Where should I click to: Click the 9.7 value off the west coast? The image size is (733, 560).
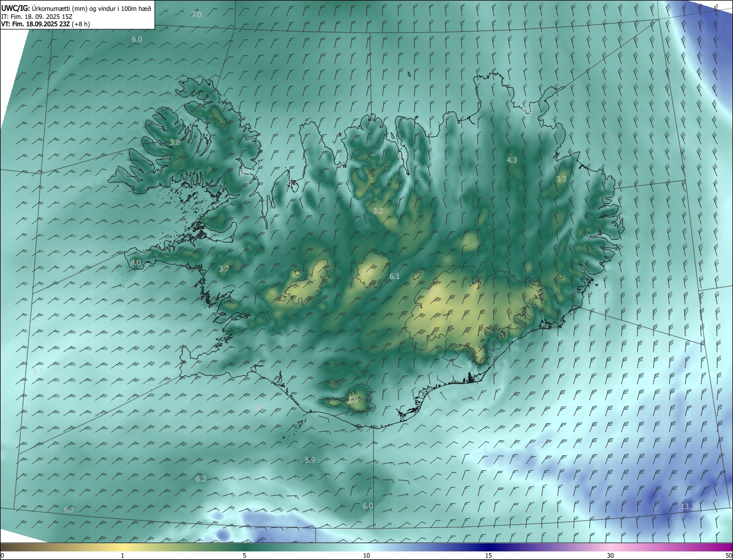(x=38, y=372)
